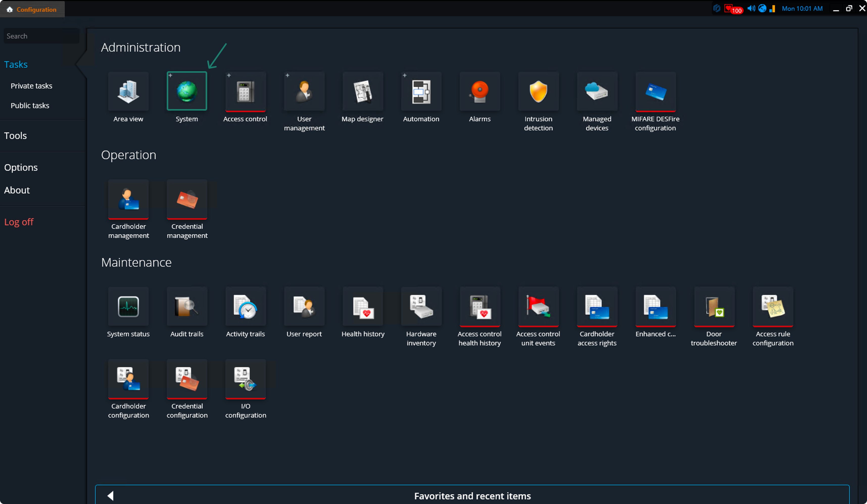Expand the plus on the Automation tile
867x504 pixels.
[405, 75]
